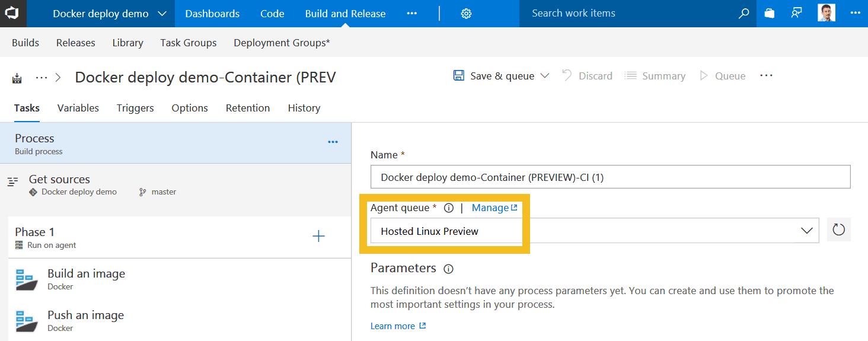Image resolution: width=868 pixels, height=341 pixels.
Task: Open the Deployment Groups page
Action: [282, 43]
